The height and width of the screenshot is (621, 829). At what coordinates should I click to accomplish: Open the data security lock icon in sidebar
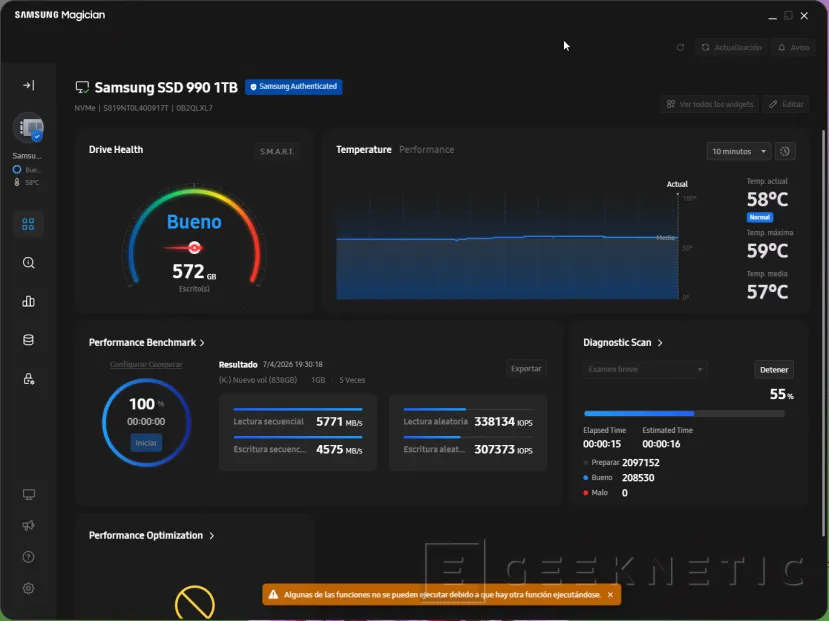click(29, 379)
